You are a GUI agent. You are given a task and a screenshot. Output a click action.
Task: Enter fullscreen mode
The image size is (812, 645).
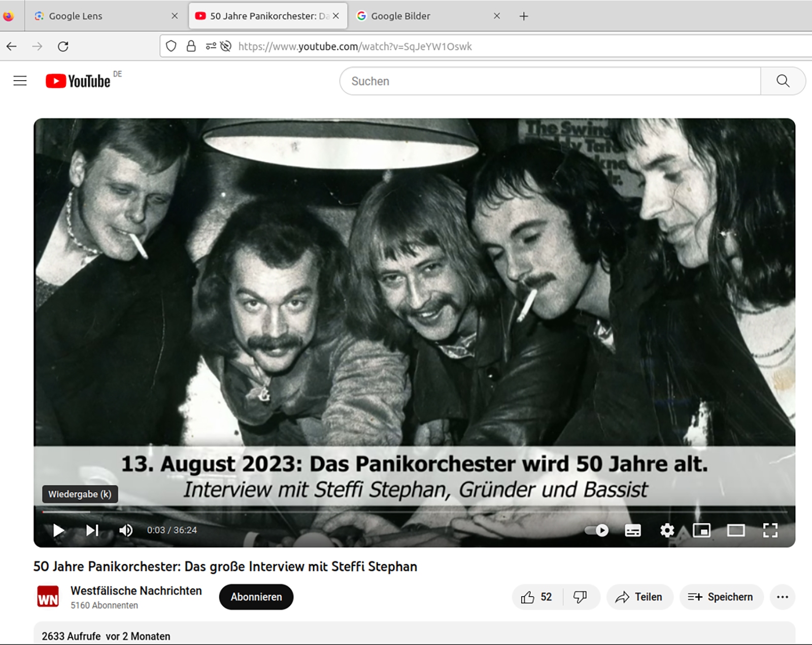point(770,530)
